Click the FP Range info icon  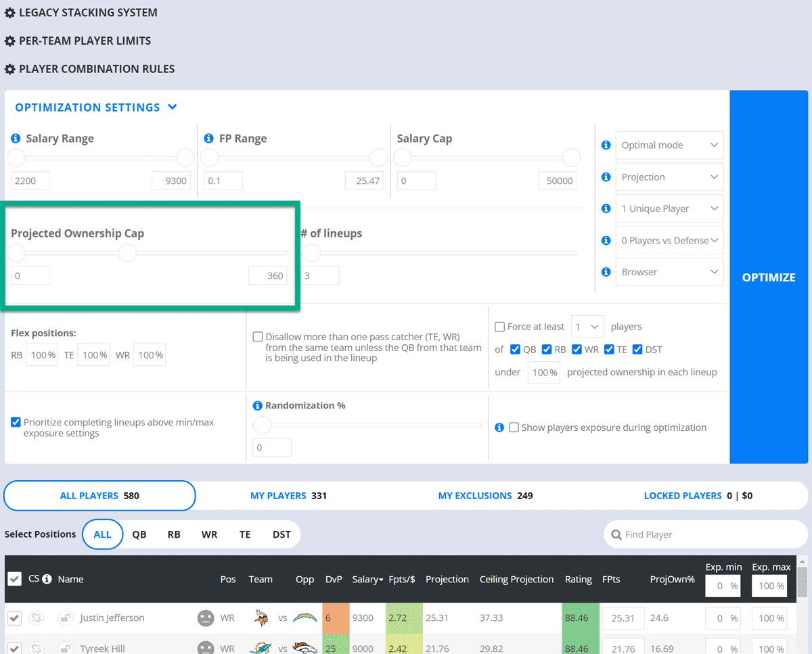pos(209,138)
